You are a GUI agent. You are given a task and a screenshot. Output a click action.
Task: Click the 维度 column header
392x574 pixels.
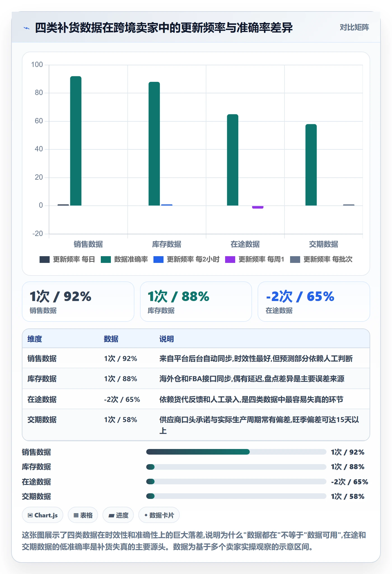coord(35,339)
